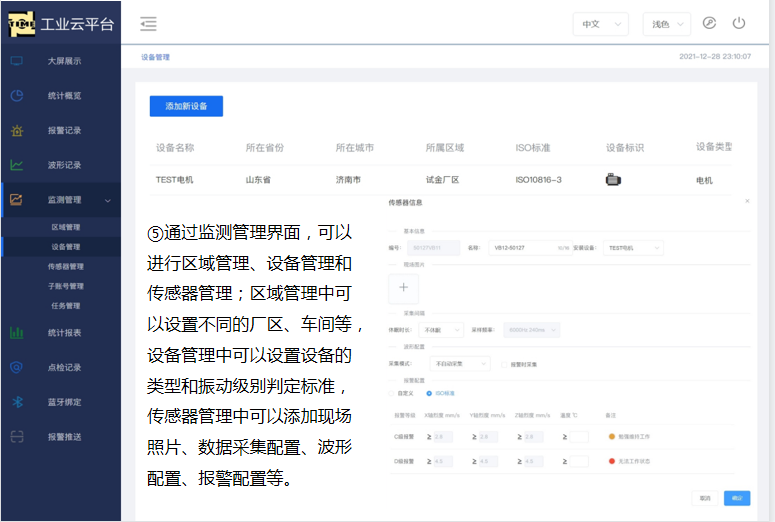
Task: Click the 添加新设备 button
Action: click(x=186, y=106)
